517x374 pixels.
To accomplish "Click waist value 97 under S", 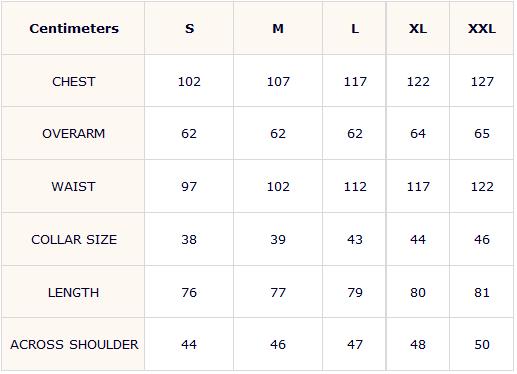I will pyautogui.click(x=189, y=186).
